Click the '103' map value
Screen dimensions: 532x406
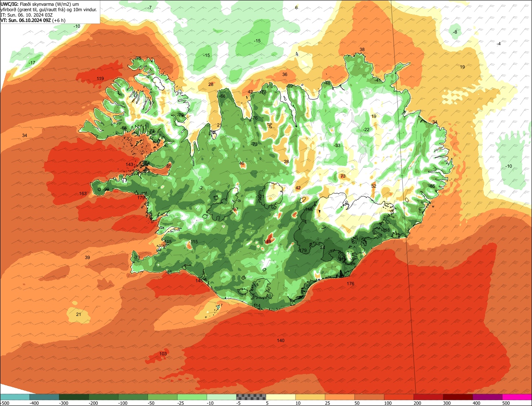[x=163, y=354]
